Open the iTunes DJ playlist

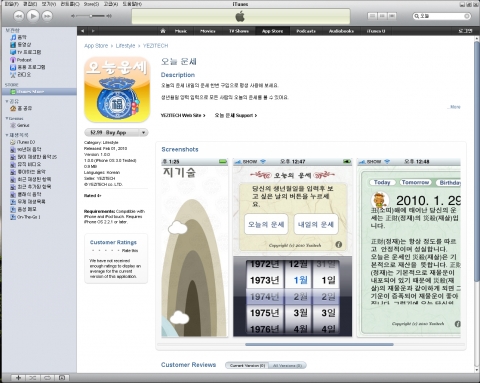coord(26,142)
